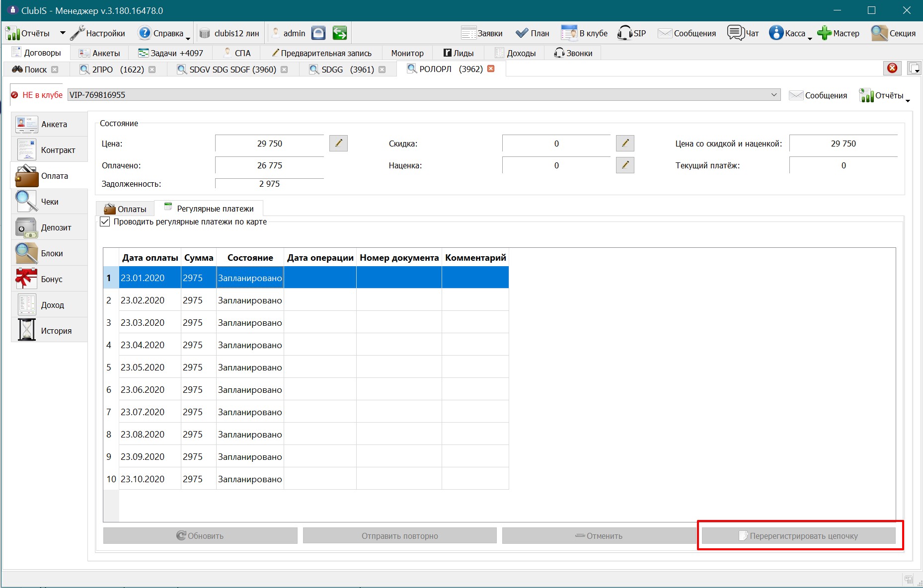Image resolution: width=923 pixels, height=588 pixels.
Task: Switch to the Оплаты tab
Action: click(x=125, y=209)
